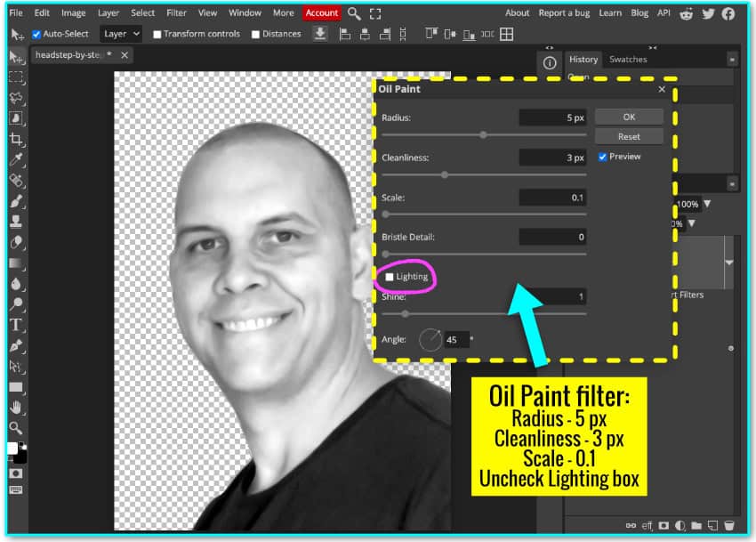Open the keyboard icon at toolbar bottom

(x=15, y=490)
